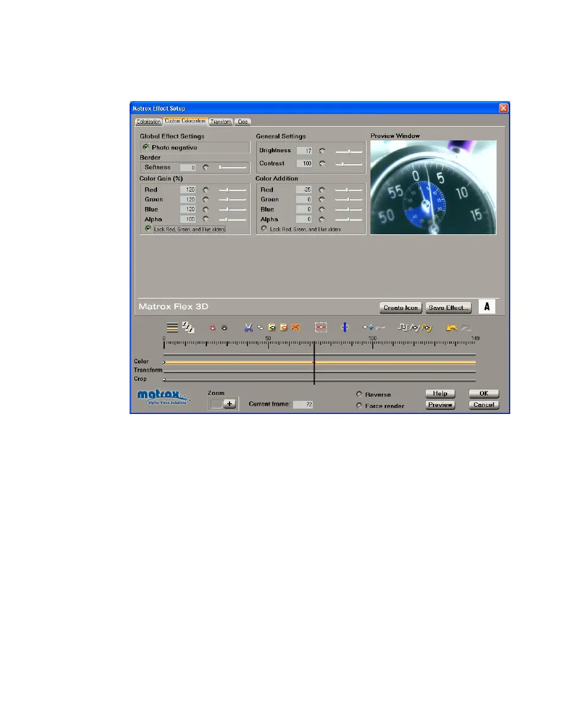Click the rotary knob next to Softness
The image size is (578, 728).
[x=206, y=167]
